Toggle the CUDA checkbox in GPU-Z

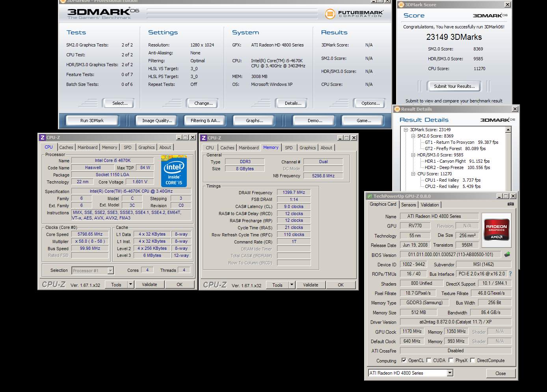point(429,360)
